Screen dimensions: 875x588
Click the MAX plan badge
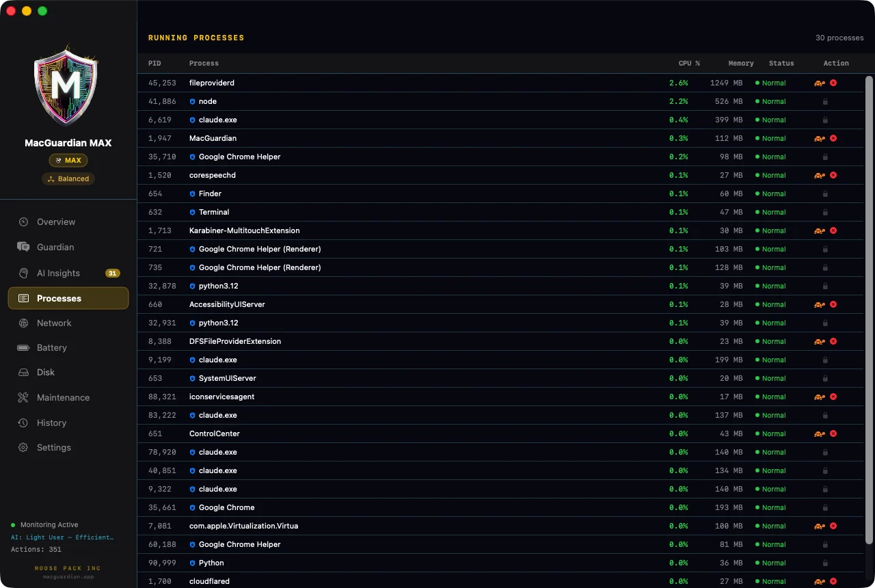coord(68,161)
